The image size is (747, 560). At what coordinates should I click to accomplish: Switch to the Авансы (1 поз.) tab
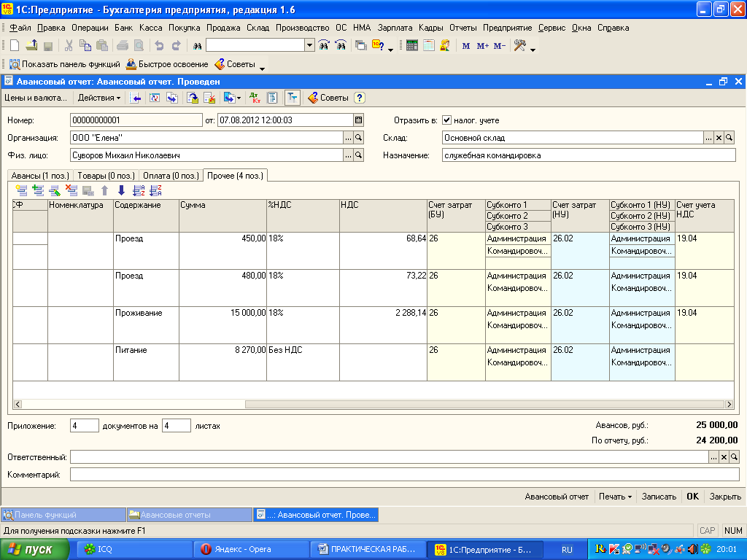[x=41, y=176]
